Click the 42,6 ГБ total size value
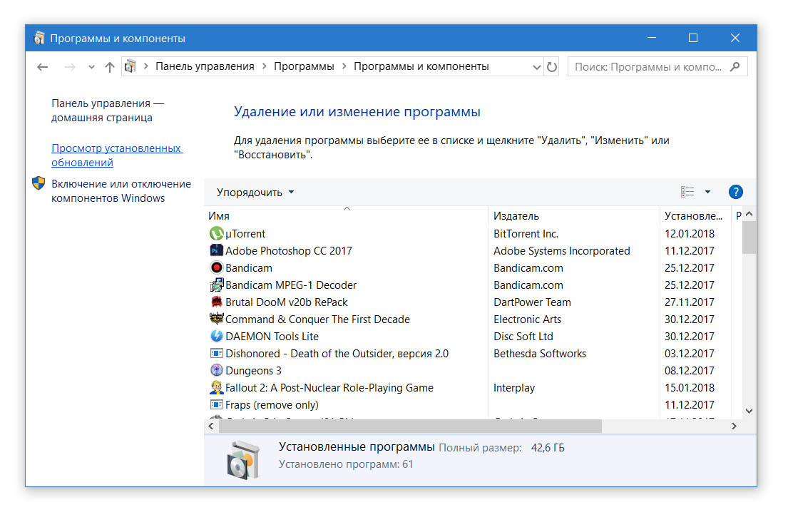This screenshot has height=532, width=793. pos(548,448)
